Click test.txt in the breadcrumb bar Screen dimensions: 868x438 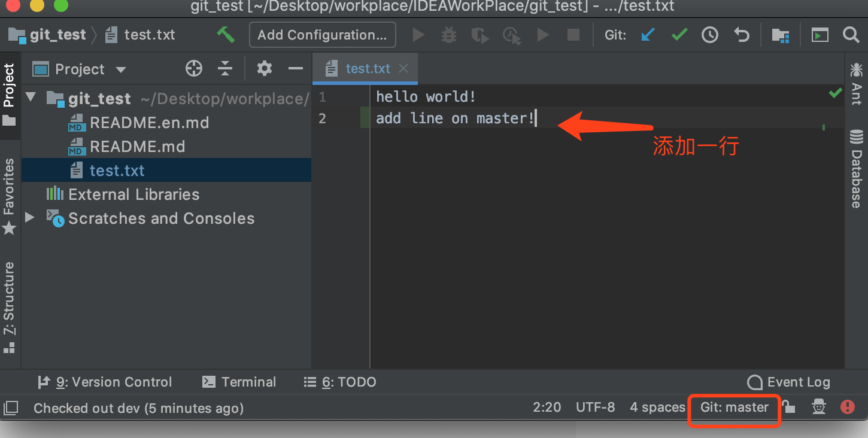(x=140, y=35)
